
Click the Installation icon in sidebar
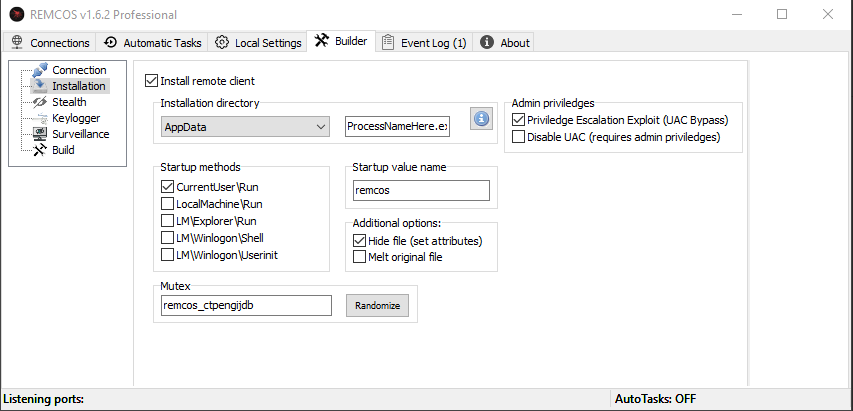[x=40, y=86]
